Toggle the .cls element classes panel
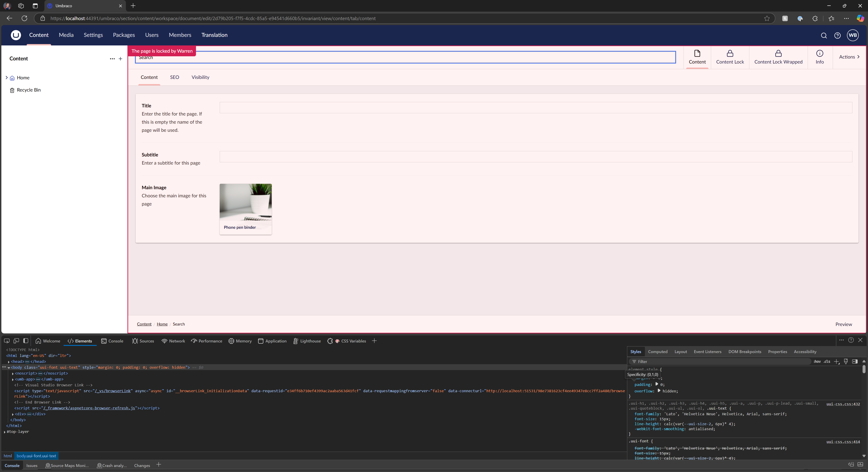This screenshot has width=868, height=472. click(x=827, y=361)
